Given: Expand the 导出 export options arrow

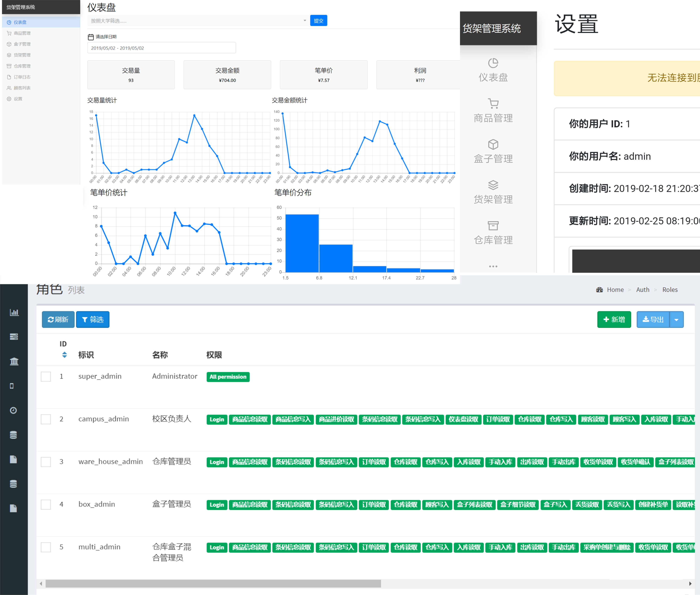Looking at the screenshot, I should pos(676,320).
